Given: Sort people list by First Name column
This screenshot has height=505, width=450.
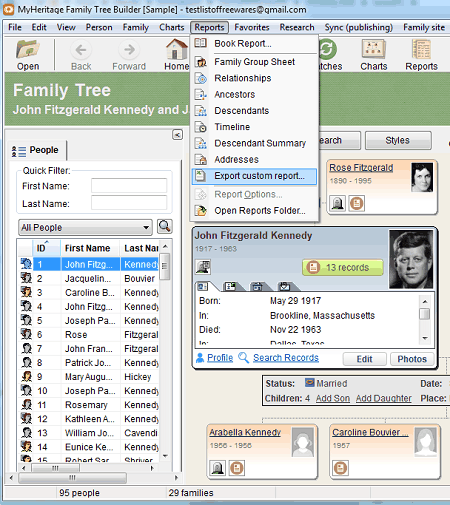Looking at the screenshot, I should [90, 248].
